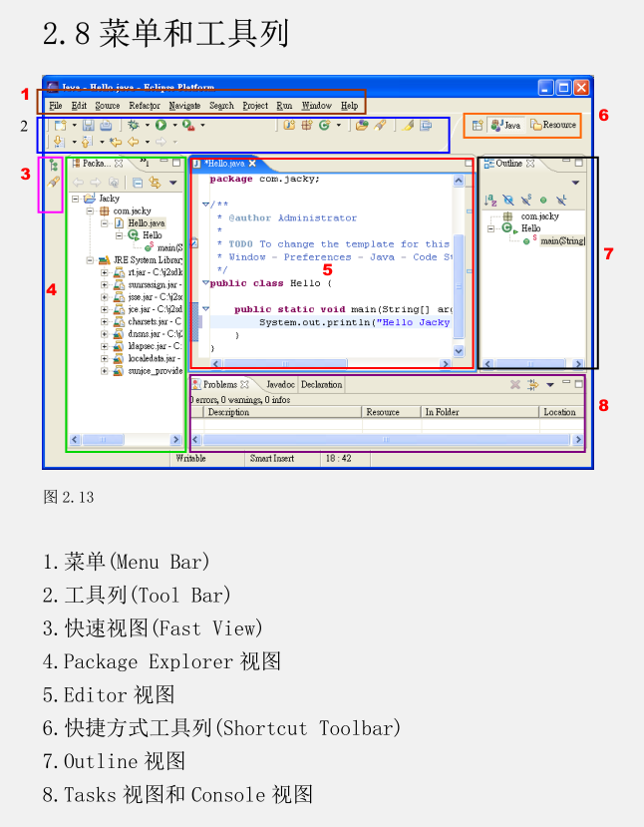The image size is (644, 827).
Task: Click the Debug bug icon
Action: click(134, 125)
